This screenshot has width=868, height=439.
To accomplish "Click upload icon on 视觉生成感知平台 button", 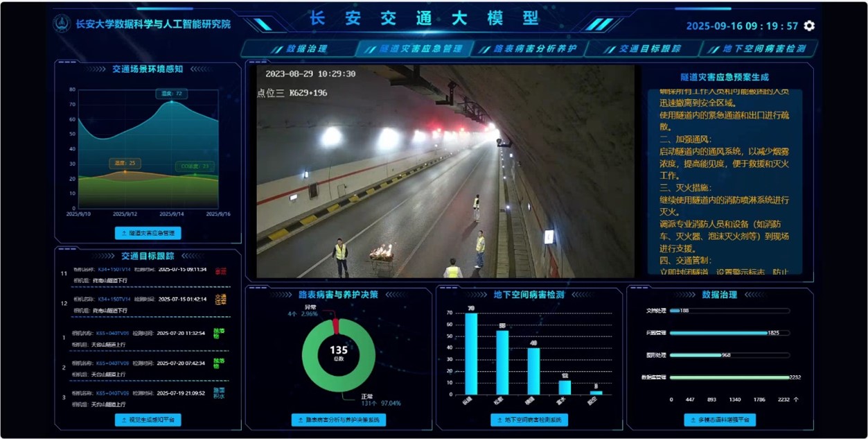I will pyautogui.click(x=124, y=420).
